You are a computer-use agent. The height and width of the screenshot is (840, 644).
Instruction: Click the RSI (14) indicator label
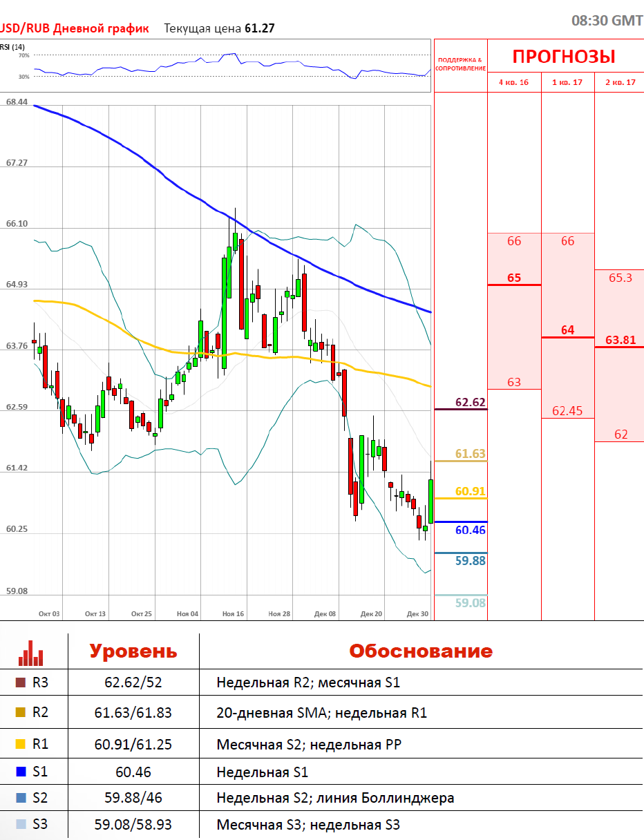(x=12, y=47)
